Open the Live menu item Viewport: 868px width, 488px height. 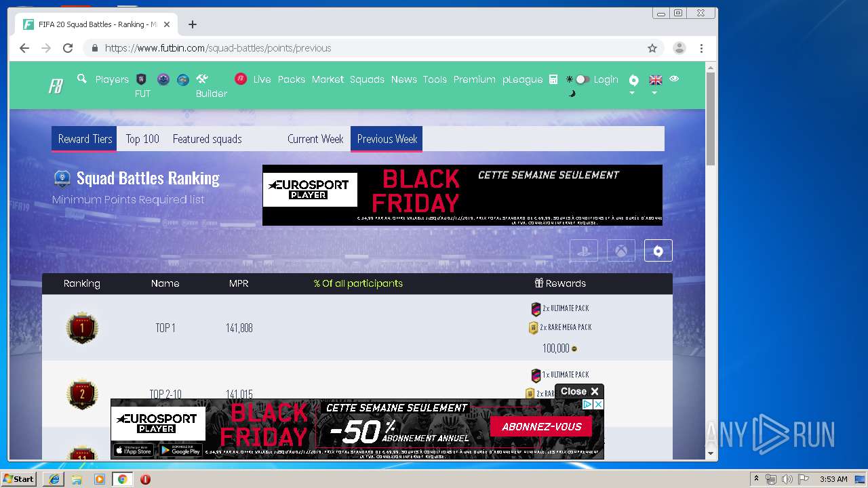click(262, 79)
